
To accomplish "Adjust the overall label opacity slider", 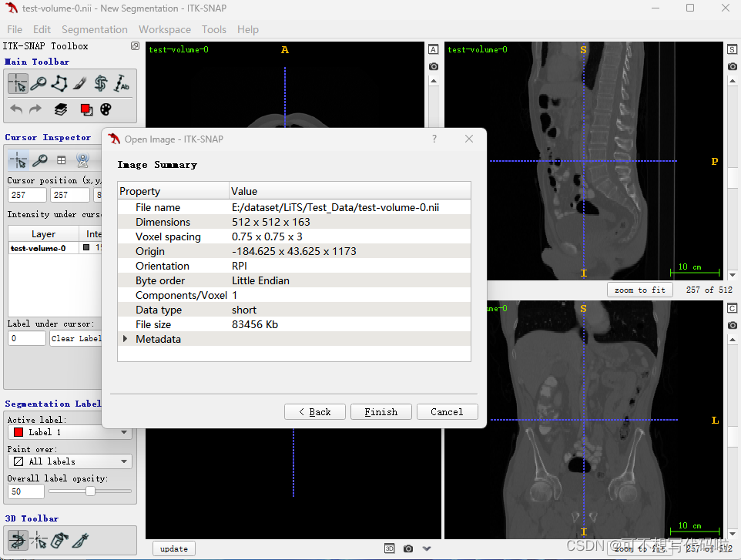I will (x=90, y=491).
